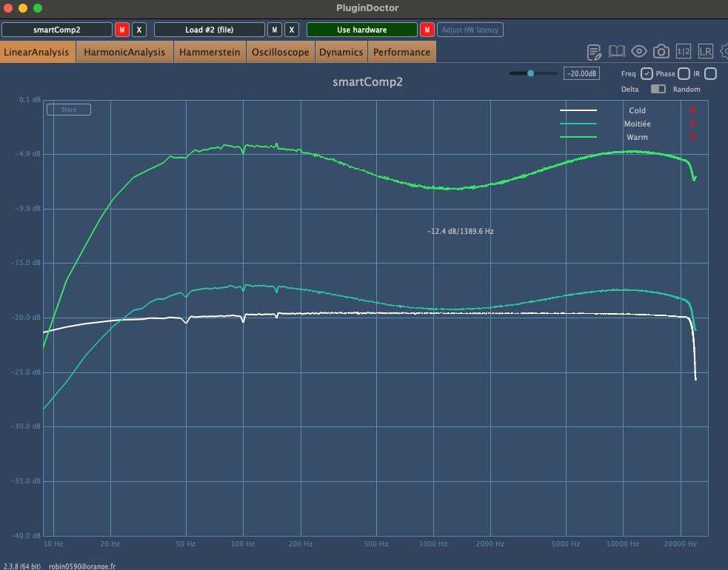Click the Use hardware button
728x570 pixels.
click(x=361, y=30)
